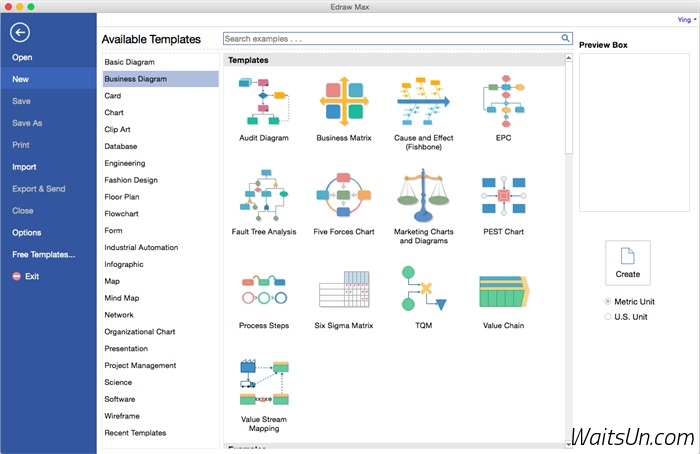Click Options in the left sidebar
Viewport: 700px width, 454px height.
(27, 232)
